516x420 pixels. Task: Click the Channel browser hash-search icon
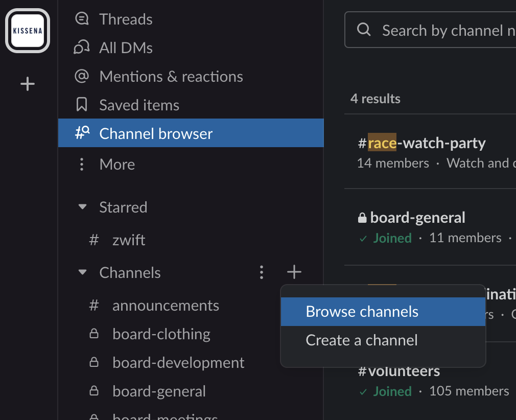tap(82, 133)
